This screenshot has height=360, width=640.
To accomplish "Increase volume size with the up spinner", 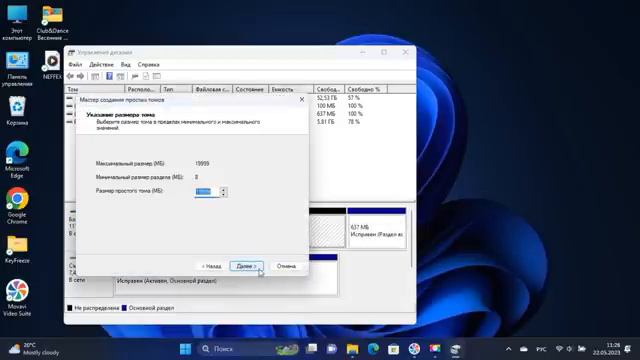I will [223, 189].
